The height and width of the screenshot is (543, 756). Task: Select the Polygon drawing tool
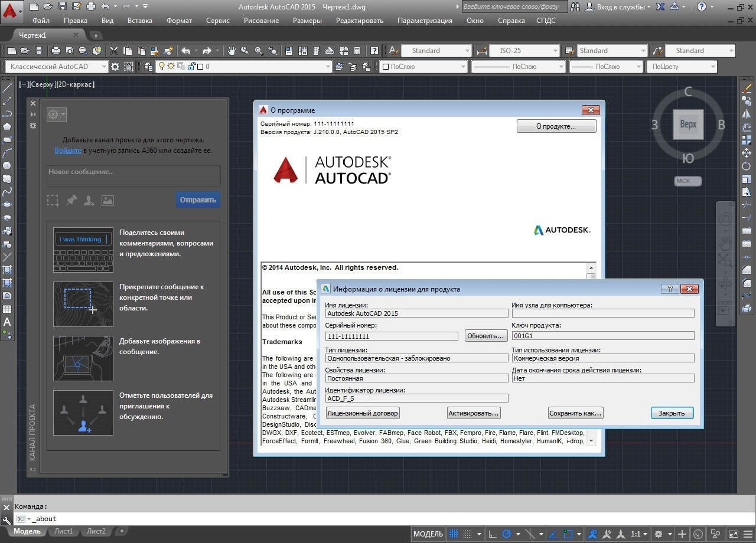coord(7,126)
